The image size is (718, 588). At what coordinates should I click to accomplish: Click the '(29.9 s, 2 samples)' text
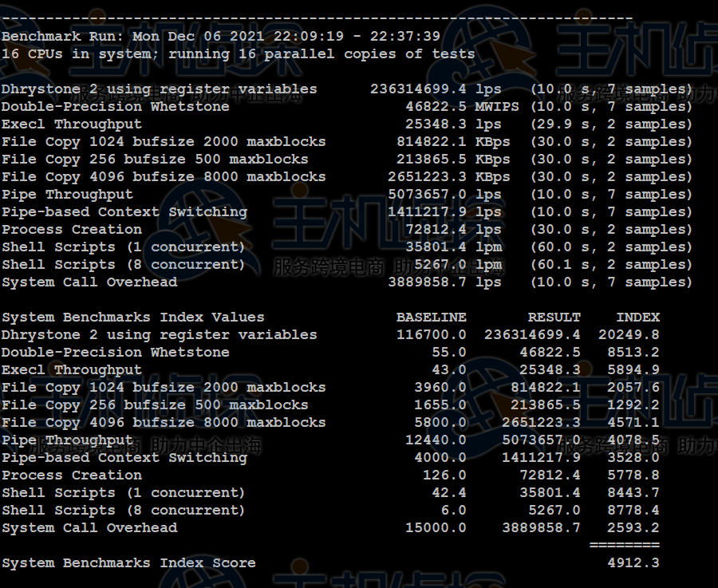pos(611,124)
